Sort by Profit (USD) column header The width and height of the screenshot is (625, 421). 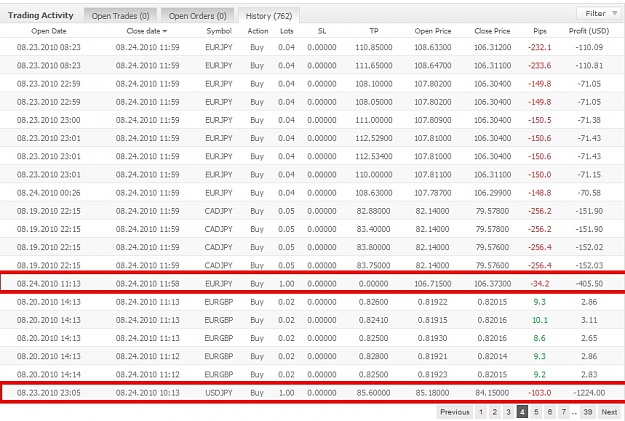point(589,31)
